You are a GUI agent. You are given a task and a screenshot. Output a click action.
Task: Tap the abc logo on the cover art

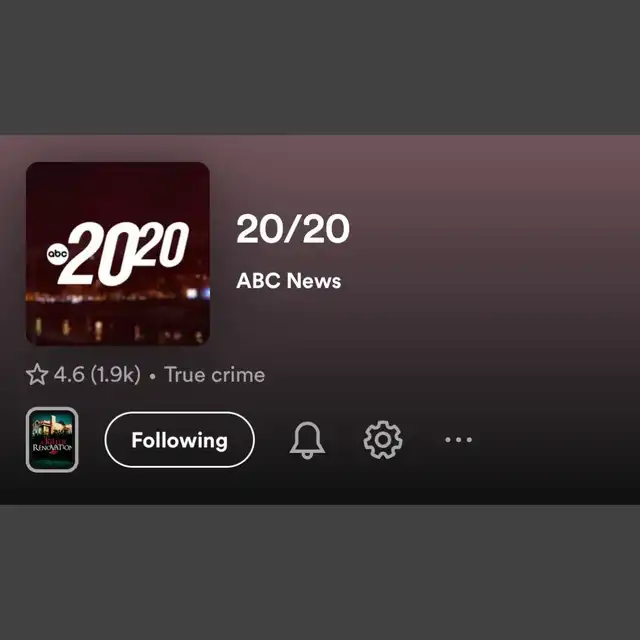(58, 254)
